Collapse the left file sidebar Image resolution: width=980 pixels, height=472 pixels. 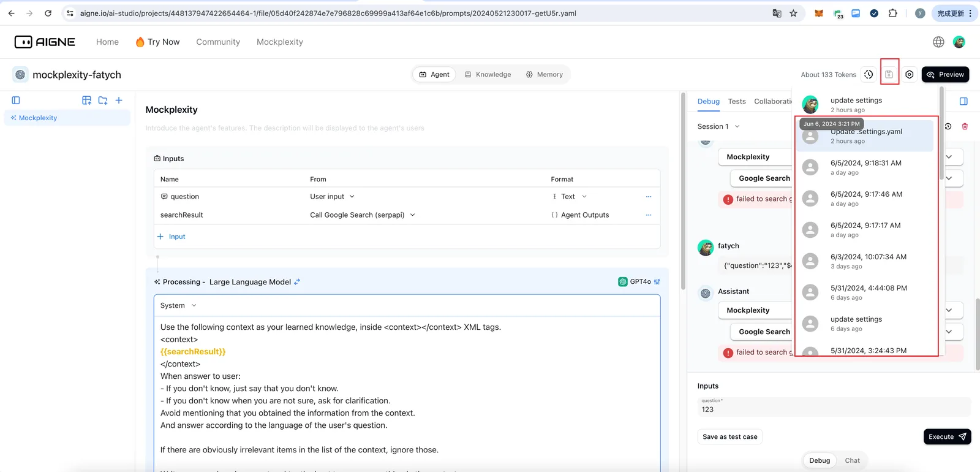[x=16, y=100]
